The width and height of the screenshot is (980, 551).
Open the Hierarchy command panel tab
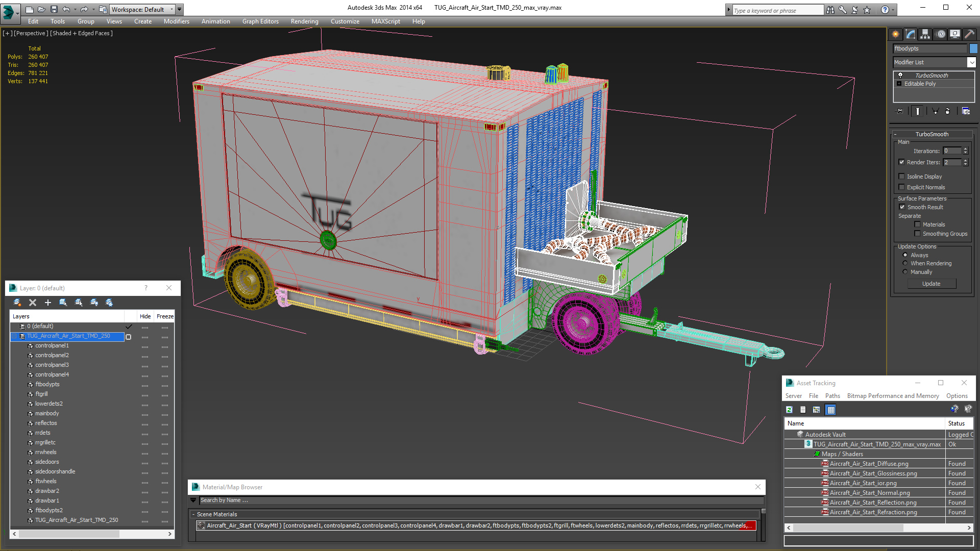925,34
